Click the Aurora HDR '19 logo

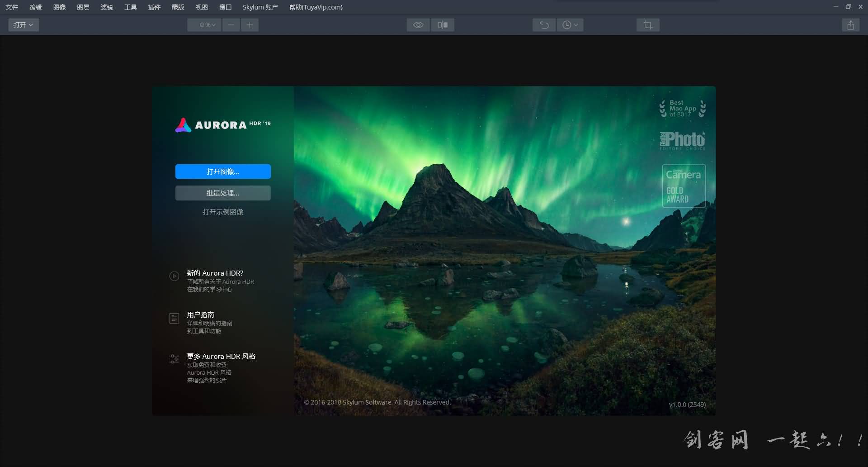[x=223, y=125]
